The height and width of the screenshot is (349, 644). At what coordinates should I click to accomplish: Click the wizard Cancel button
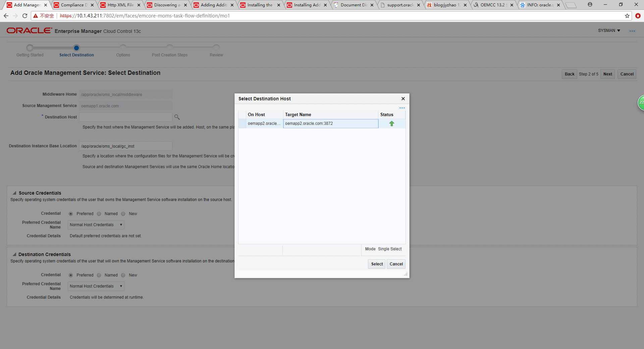(x=627, y=74)
